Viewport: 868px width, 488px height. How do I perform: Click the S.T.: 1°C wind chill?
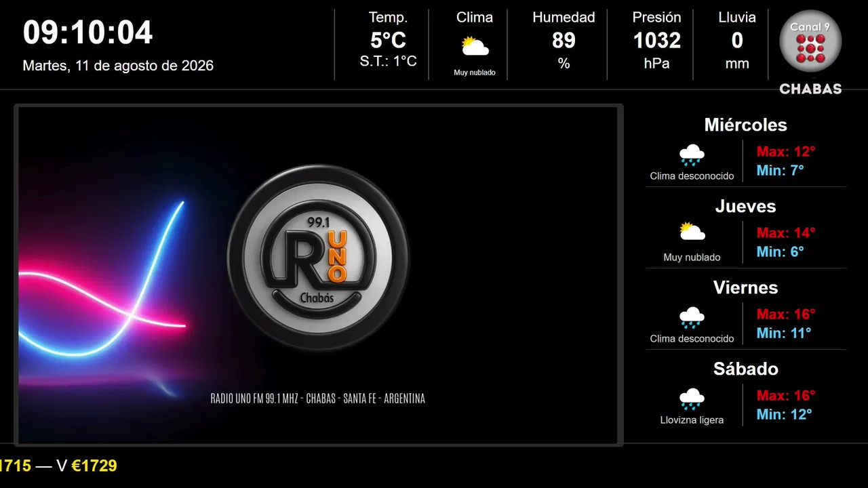coord(388,61)
